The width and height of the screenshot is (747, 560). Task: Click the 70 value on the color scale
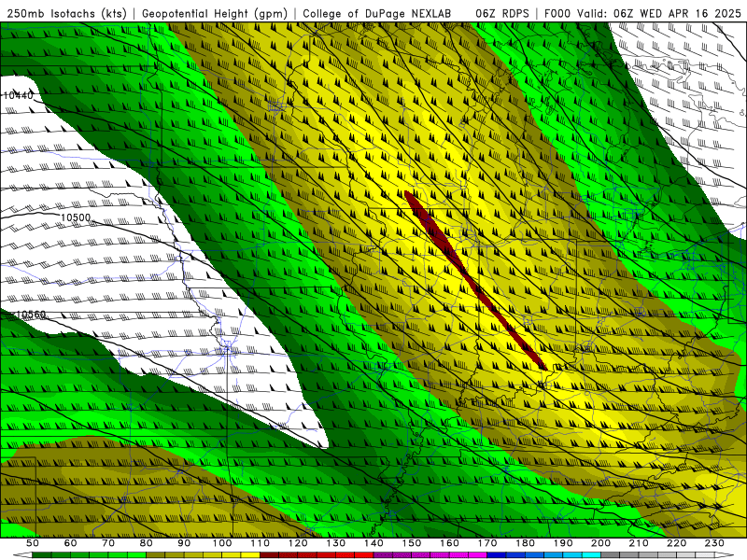point(108,543)
